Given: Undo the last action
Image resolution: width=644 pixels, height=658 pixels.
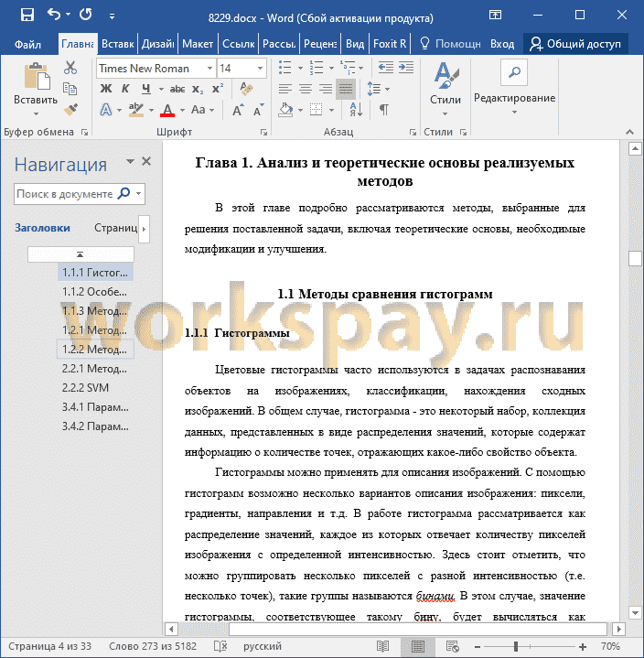Looking at the screenshot, I should (54, 15).
